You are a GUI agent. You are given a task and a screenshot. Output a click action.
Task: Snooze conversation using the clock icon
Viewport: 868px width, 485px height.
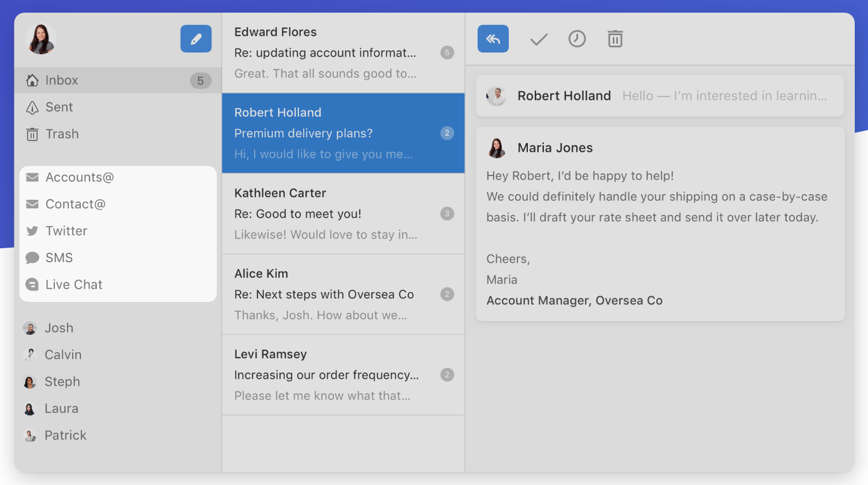[577, 39]
